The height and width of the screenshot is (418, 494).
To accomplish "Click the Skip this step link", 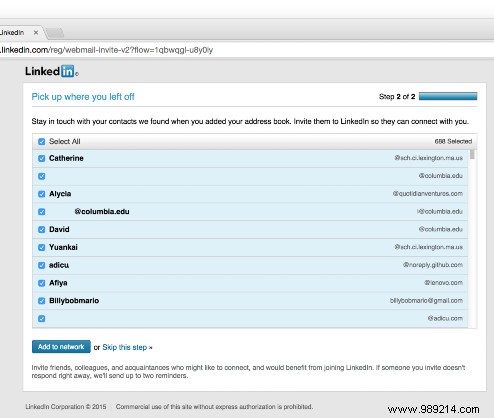I will click(127, 347).
